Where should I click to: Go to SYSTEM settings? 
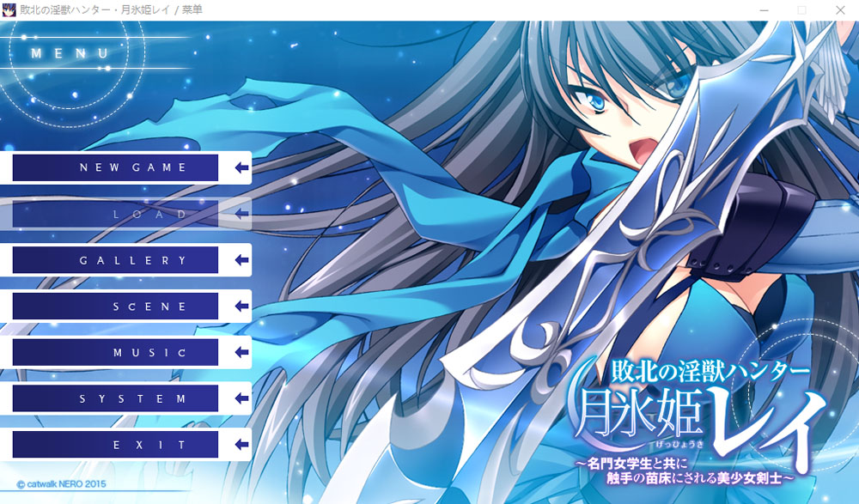[x=116, y=399]
